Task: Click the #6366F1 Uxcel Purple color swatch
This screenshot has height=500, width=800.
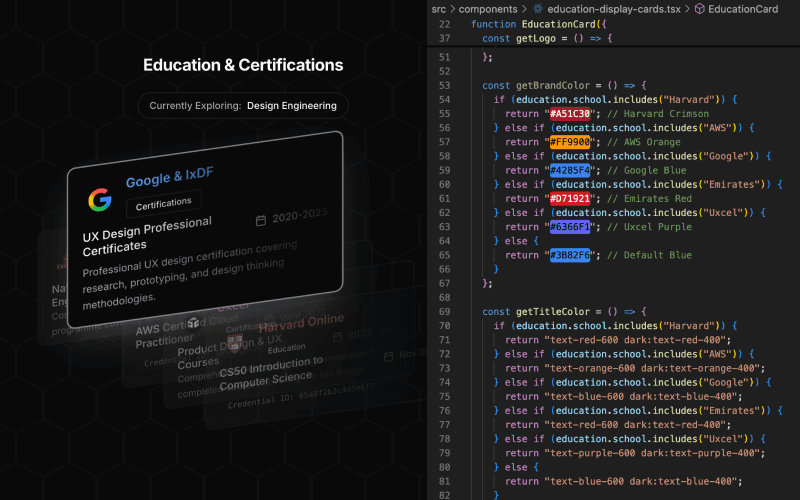Action: pyautogui.click(x=570, y=227)
